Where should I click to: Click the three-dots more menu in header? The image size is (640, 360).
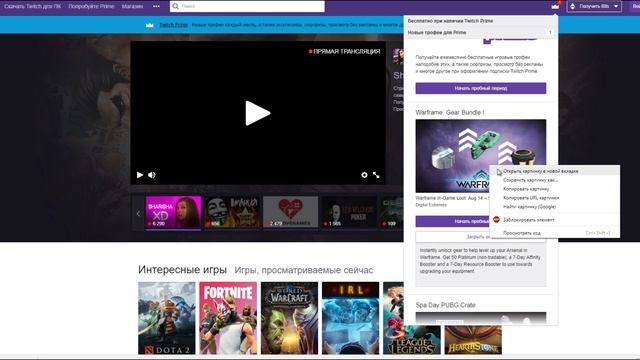(x=156, y=6)
